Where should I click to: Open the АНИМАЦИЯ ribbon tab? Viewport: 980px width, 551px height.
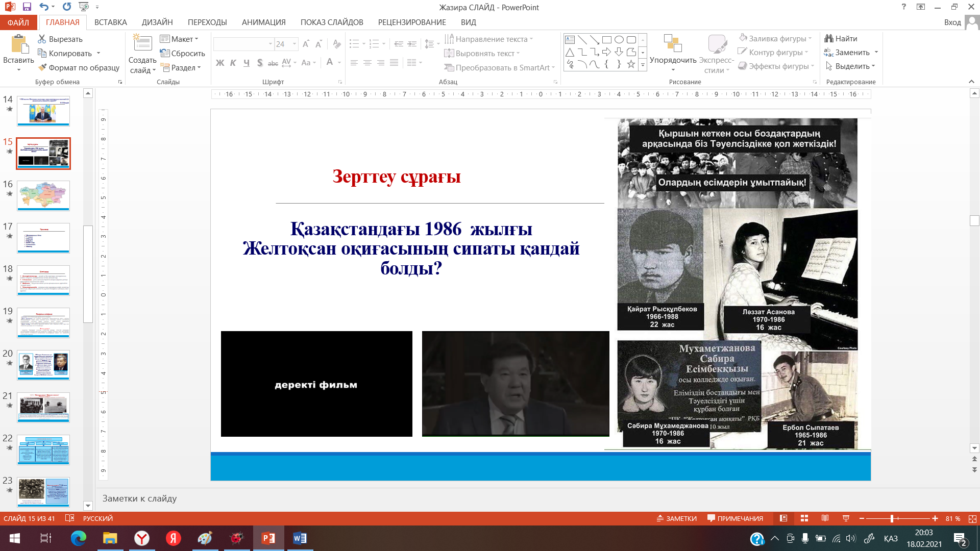point(263,22)
